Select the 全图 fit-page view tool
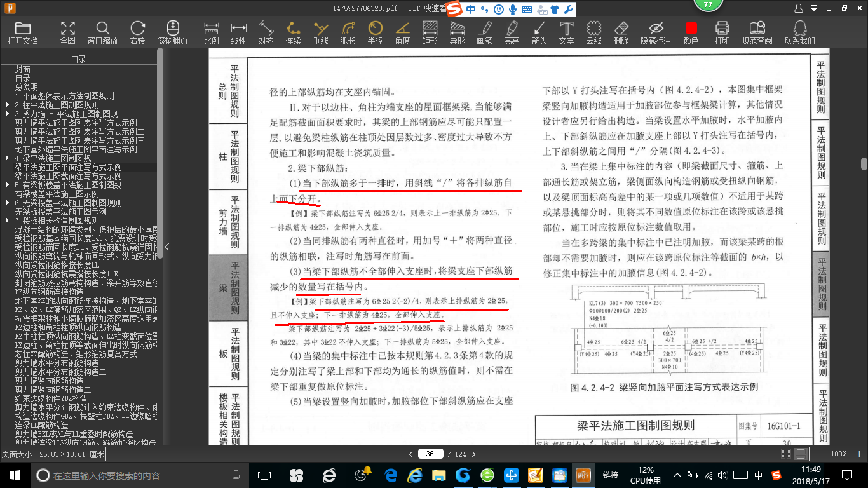Image resolution: width=868 pixels, height=488 pixels. [x=67, y=32]
